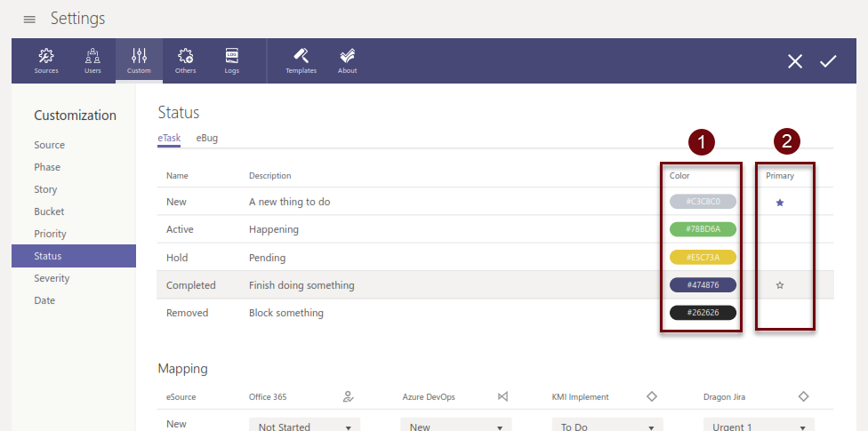
Task: Switch to the eBug tab
Action: point(207,138)
